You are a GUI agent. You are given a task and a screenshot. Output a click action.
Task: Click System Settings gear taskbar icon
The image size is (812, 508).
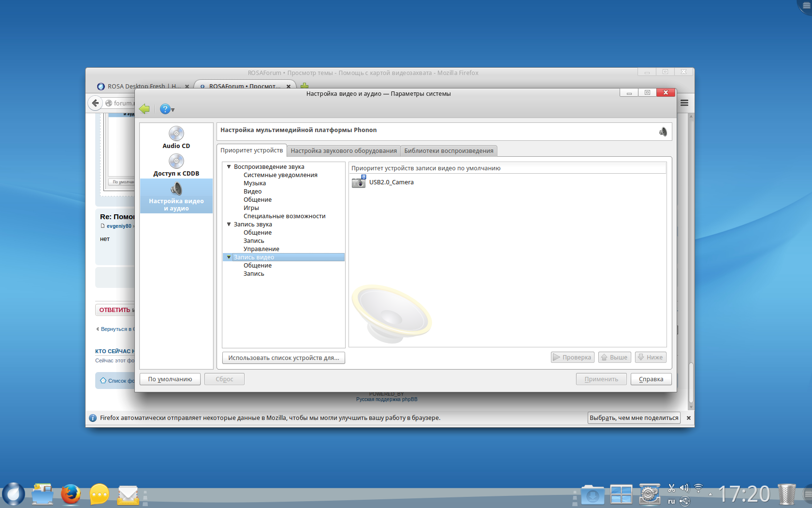pos(650,494)
